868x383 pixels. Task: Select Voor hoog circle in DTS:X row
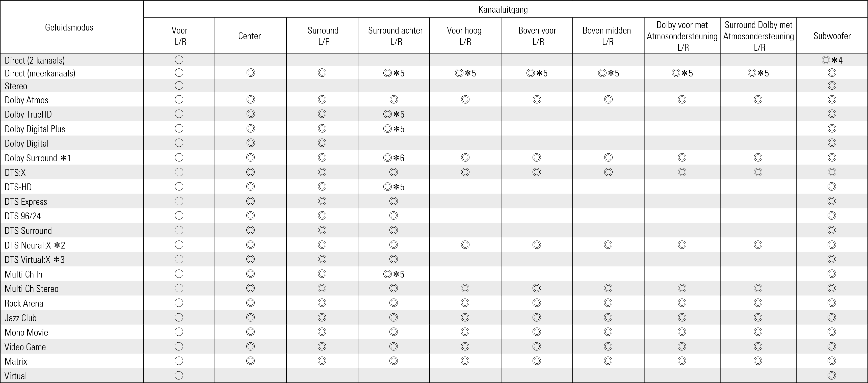coord(465,172)
